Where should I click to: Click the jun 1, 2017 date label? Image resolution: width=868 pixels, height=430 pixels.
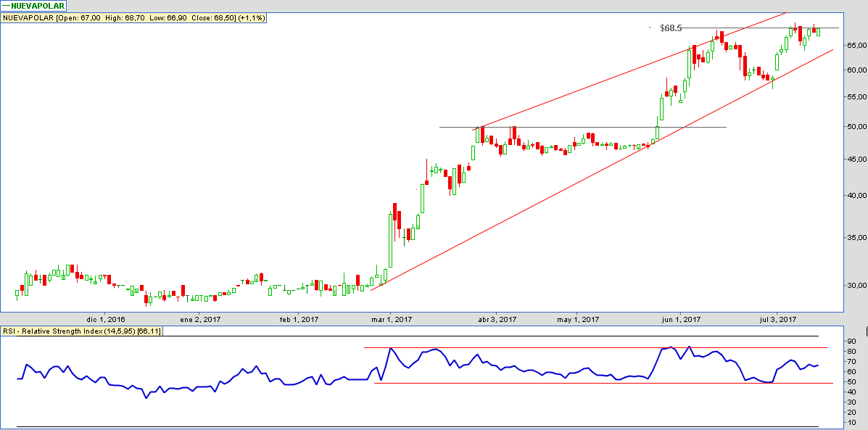pos(681,319)
